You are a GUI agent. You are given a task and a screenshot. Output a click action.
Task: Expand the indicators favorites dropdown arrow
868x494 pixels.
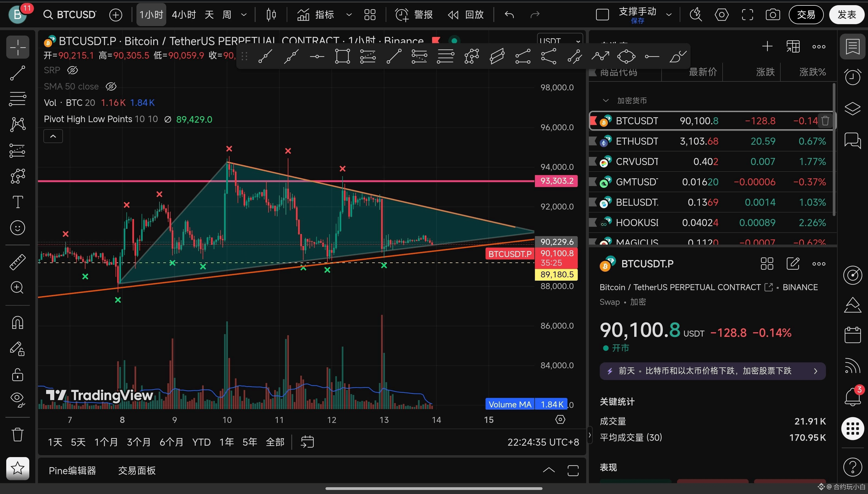(x=349, y=15)
